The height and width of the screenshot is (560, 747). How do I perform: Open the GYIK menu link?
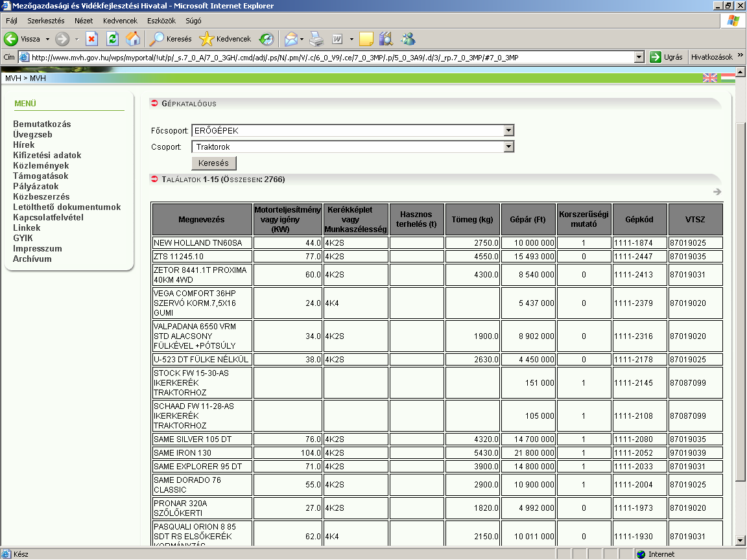click(x=23, y=238)
